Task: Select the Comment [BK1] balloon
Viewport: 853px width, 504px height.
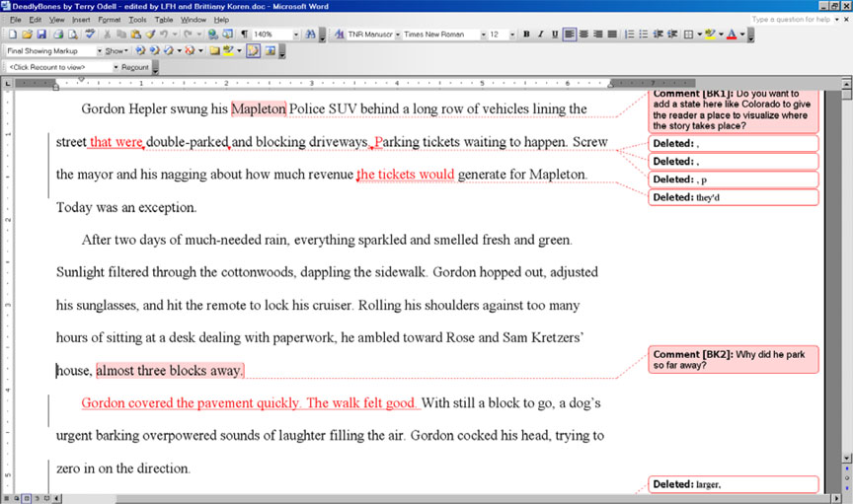Action: click(x=734, y=110)
